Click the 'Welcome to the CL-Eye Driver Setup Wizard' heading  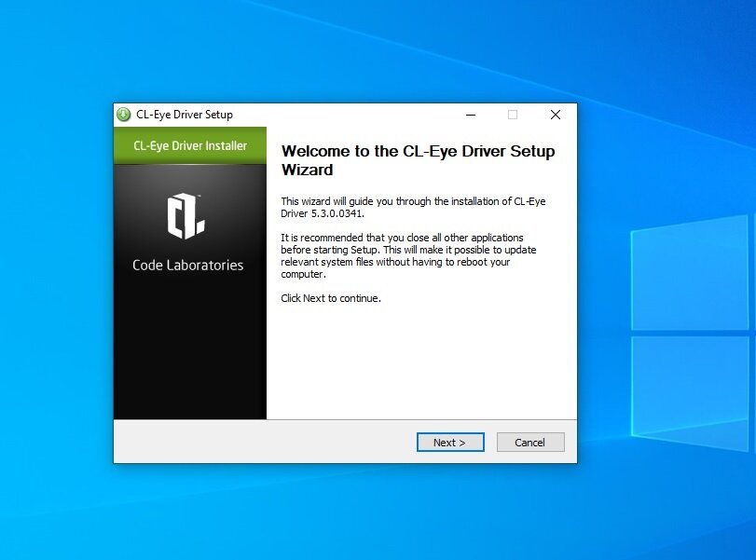pyautogui.click(x=418, y=160)
